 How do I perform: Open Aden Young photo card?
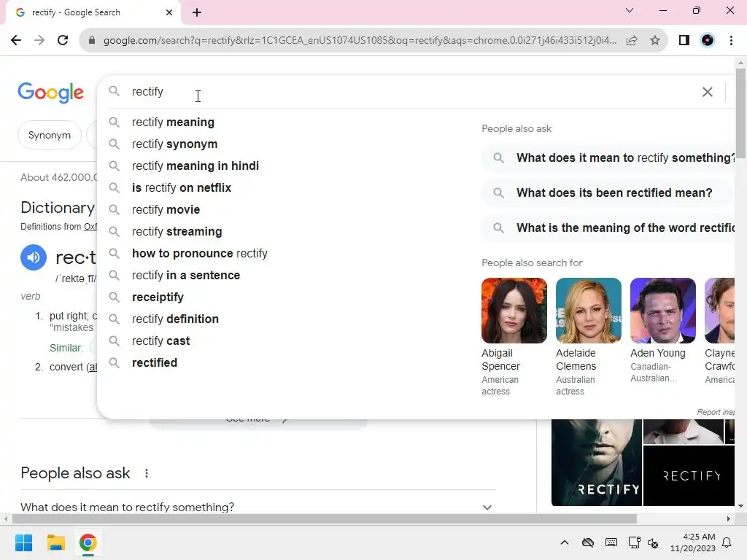click(662, 311)
